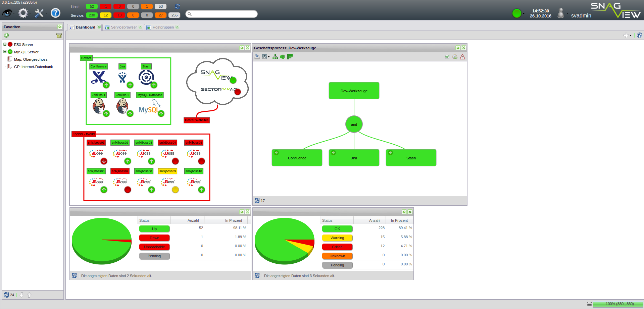Click the Warning status row button

click(x=337, y=238)
